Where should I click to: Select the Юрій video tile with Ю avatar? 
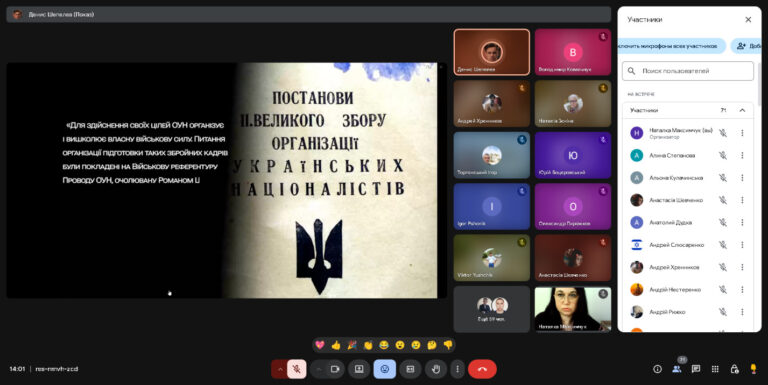click(573, 155)
